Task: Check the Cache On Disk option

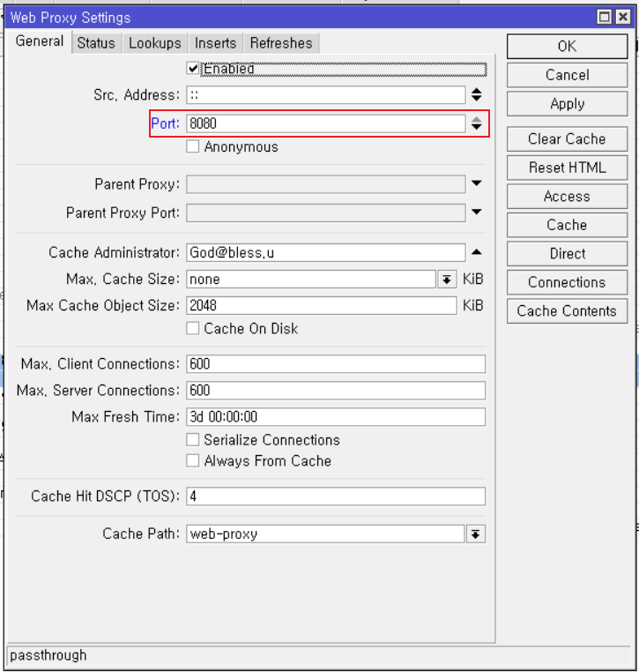Action: (193, 328)
